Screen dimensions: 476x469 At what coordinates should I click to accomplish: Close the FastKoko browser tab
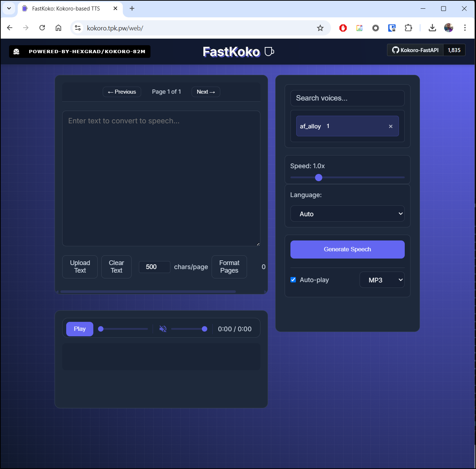[115, 8]
